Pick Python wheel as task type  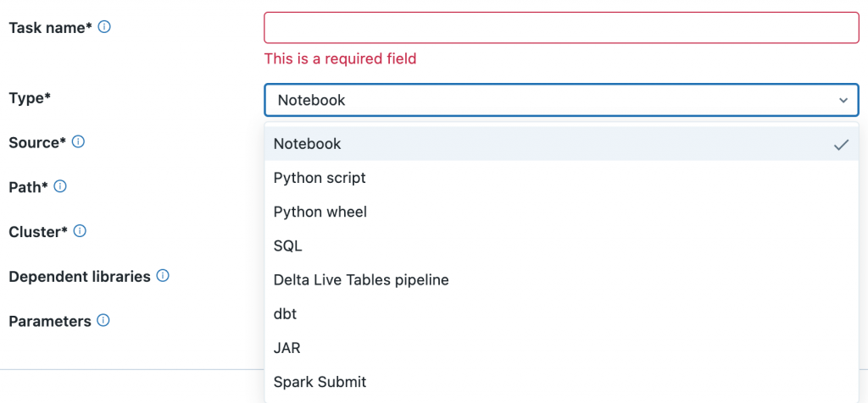pyautogui.click(x=320, y=212)
